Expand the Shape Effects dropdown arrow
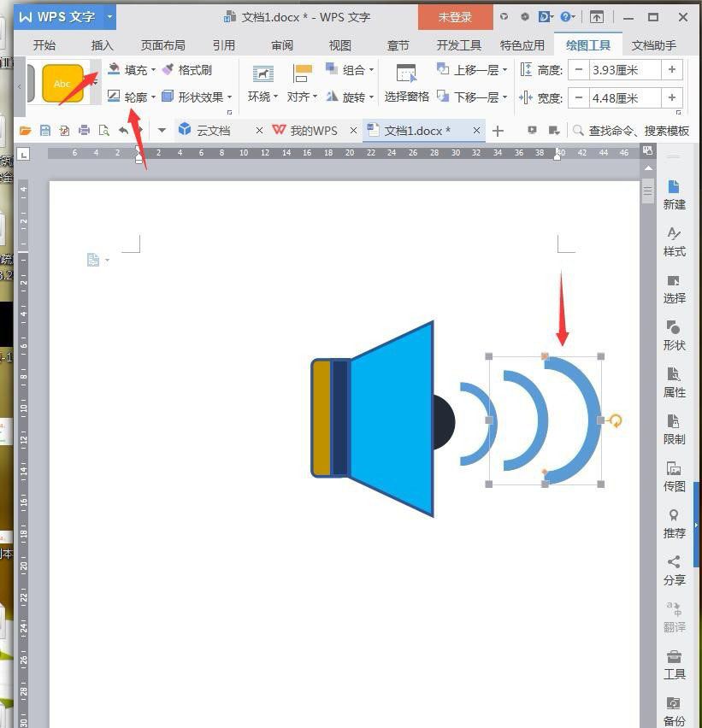 tap(229, 97)
